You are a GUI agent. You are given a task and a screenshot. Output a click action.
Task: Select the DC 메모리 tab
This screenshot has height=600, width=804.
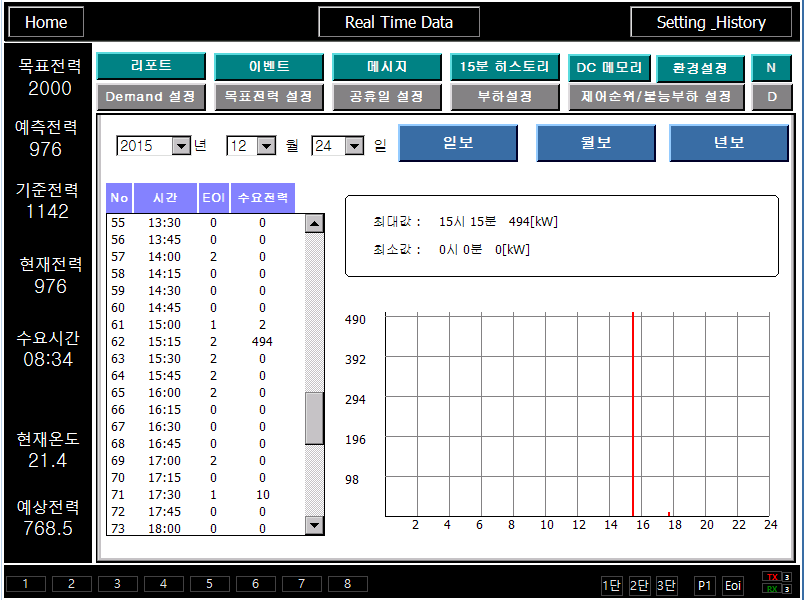pyautogui.click(x=609, y=68)
